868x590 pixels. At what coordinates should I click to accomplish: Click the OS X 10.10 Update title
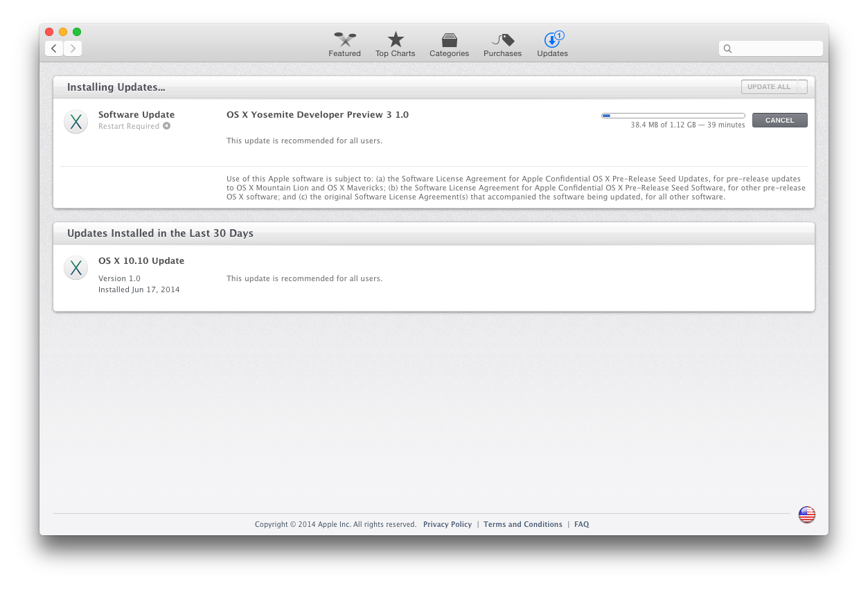[x=141, y=261]
